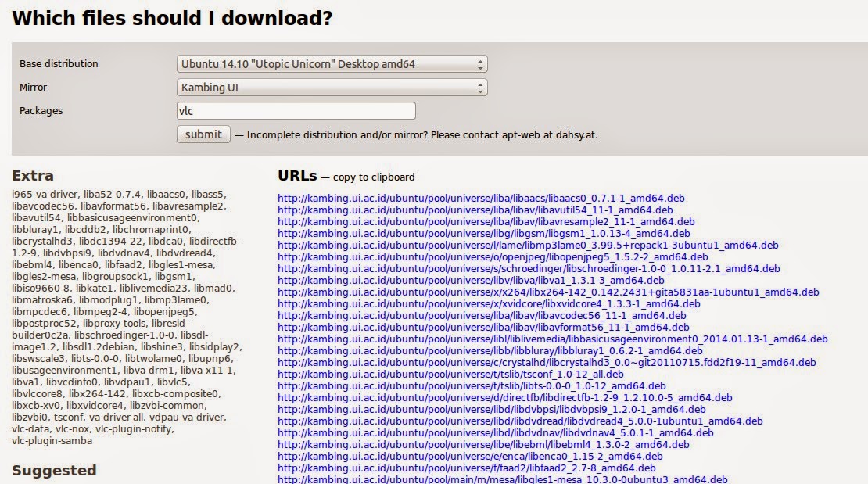This screenshot has width=868, height=484.
Task: Open the libdvdread4_5.0.0-1ubuntu1 deb link
Action: pyautogui.click(x=520, y=421)
